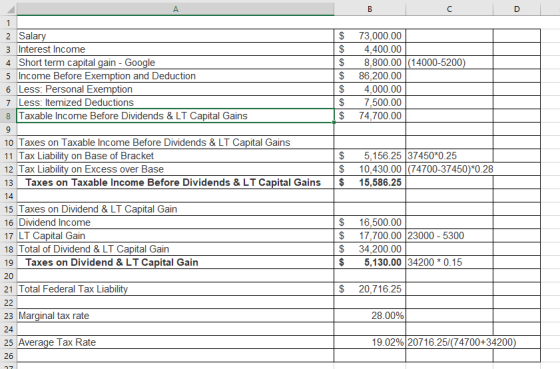Select the 20716.25/(74700+34200) formula note cell
This screenshot has width=560, height=369.
(x=449, y=342)
